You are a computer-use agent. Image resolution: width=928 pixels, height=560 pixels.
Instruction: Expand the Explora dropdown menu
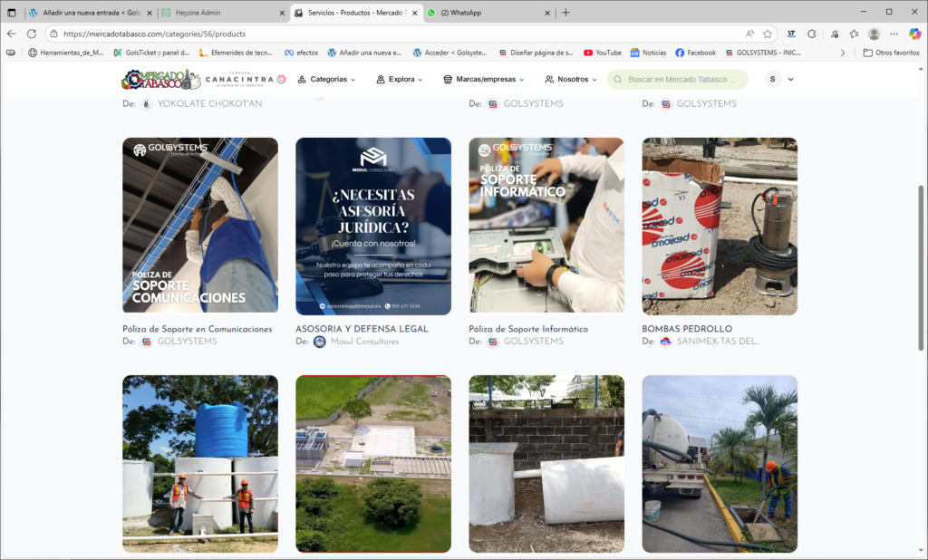(400, 80)
